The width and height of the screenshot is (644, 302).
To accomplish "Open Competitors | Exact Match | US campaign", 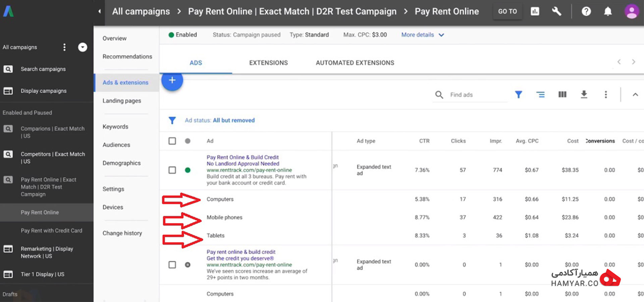I will 53,158.
